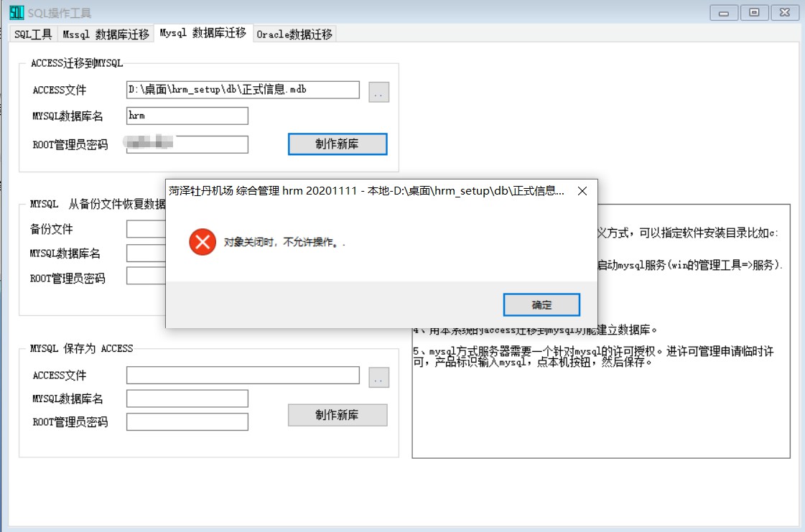Open the Mssql 数据库迁移 tab

(x=106, y=34)
